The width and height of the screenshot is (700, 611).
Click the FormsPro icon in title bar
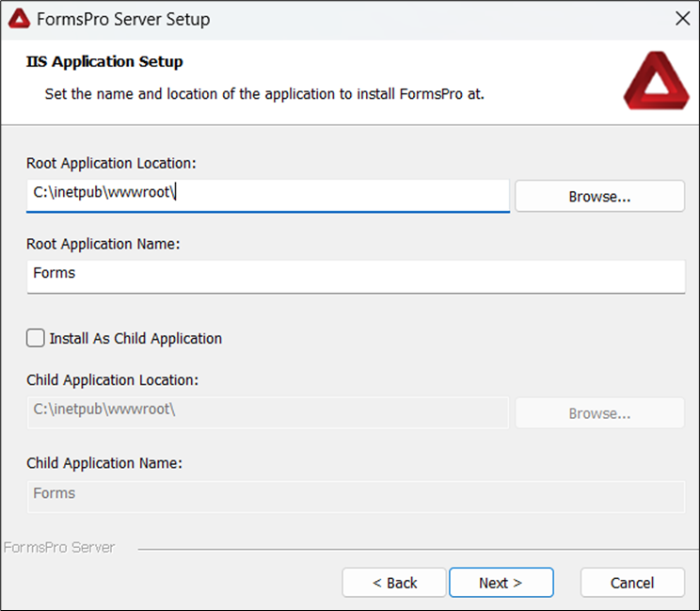(x=19, y=19)
